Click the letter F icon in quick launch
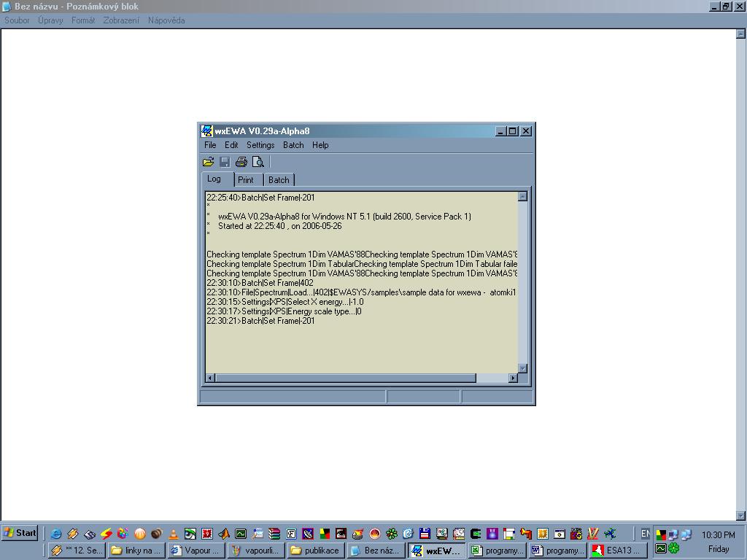Screen dimensions: 747x560 (291, 534)
